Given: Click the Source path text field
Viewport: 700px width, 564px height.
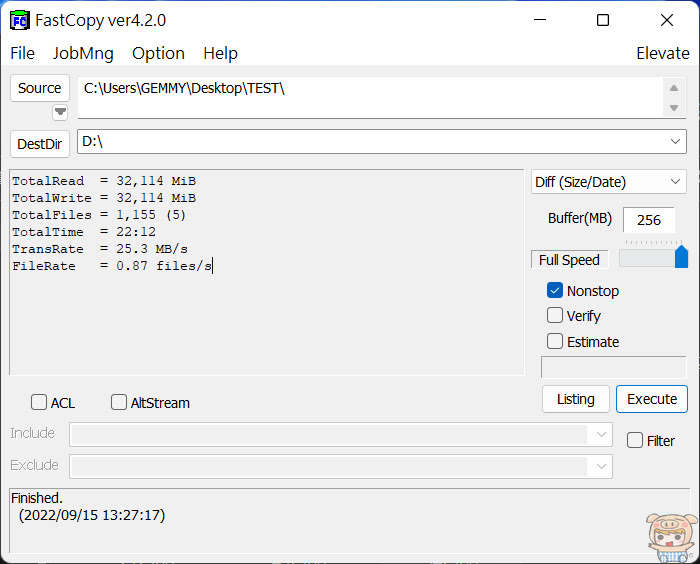Looking at the screenshot, I should [371, 97].
